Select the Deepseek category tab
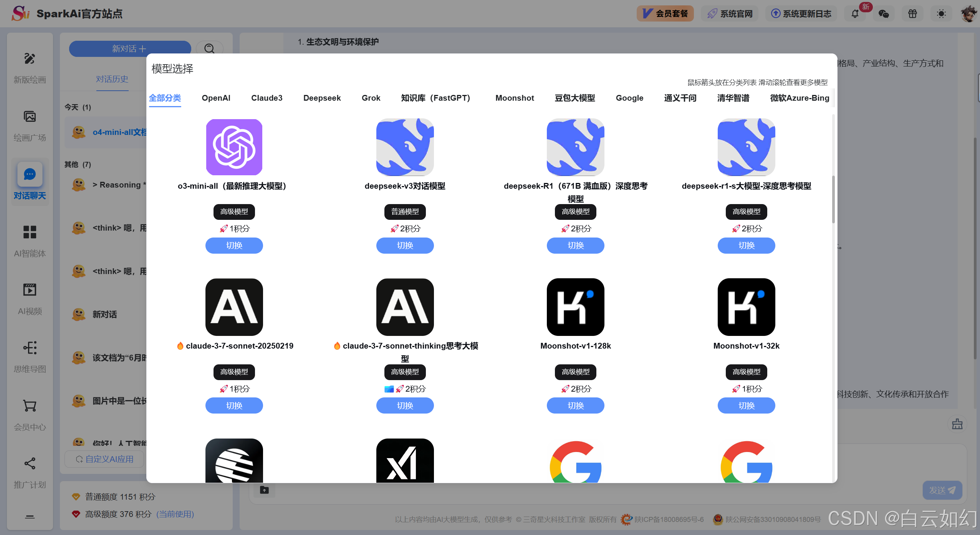 click(x=322, y=98)
